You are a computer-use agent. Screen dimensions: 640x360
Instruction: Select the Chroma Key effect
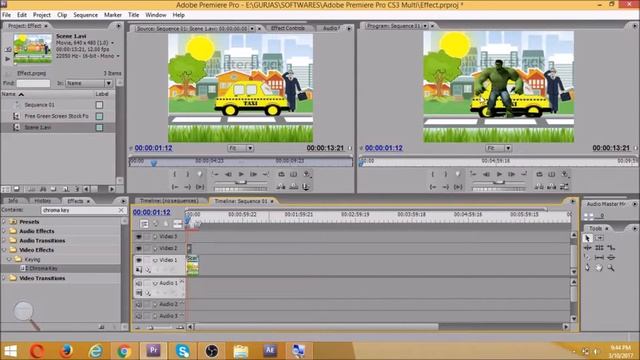tap(43, 269)
